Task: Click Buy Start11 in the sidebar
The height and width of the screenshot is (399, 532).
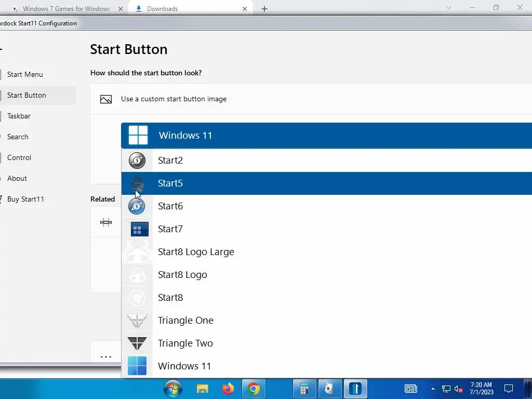Action: pyautogui.click(x=25, y=199)
